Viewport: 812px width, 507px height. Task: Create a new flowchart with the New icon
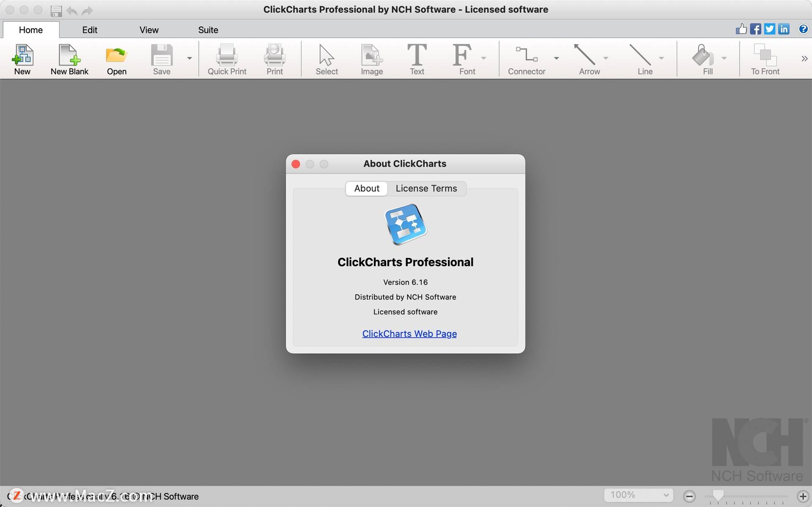point(22,59)
